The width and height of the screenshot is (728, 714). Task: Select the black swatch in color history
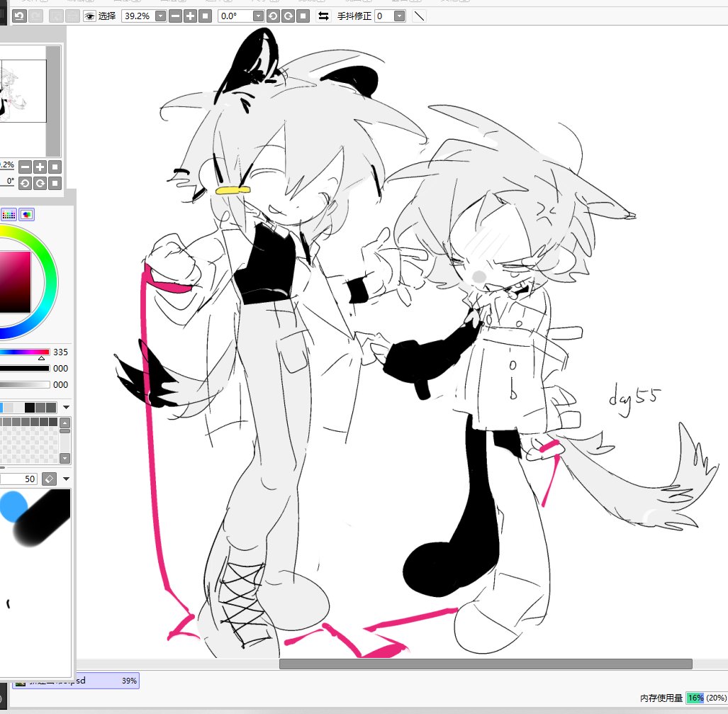(x=30, y=408)
